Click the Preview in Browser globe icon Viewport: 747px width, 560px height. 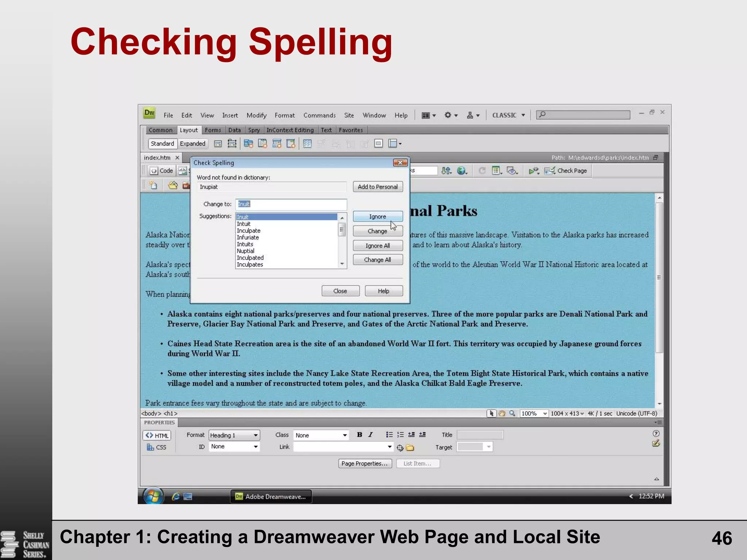(x=462, y=171)
